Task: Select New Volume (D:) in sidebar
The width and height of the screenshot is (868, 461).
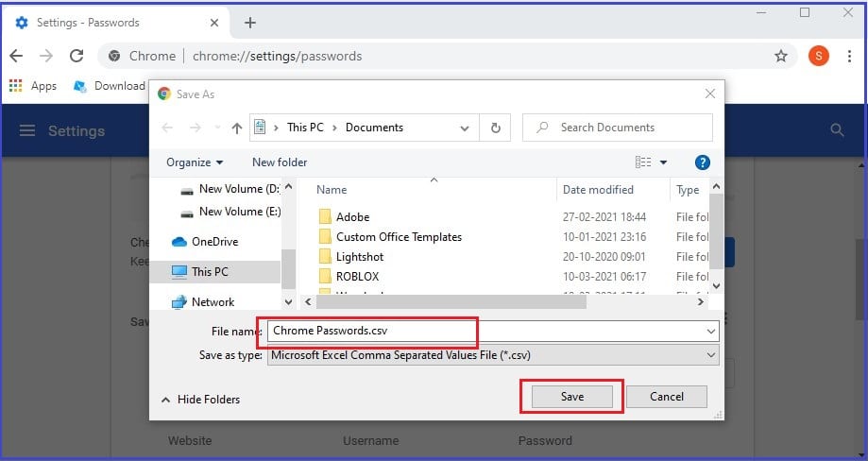Action: point(230,189)
